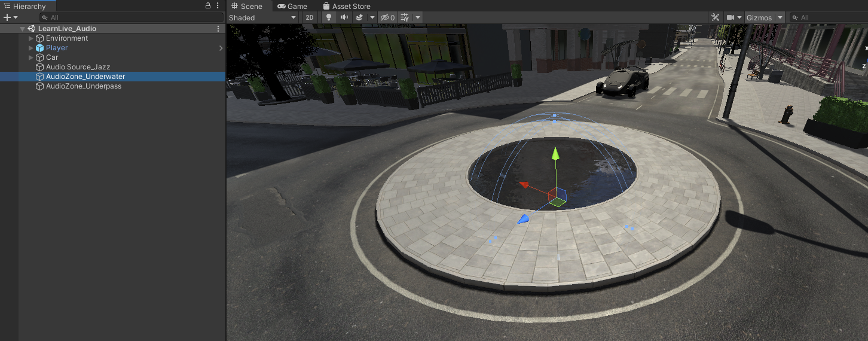The width and height of the screenshot is (868, 341).
Task: Click the LearnLive_Audio scene name
Action: (x=67, y=29)
